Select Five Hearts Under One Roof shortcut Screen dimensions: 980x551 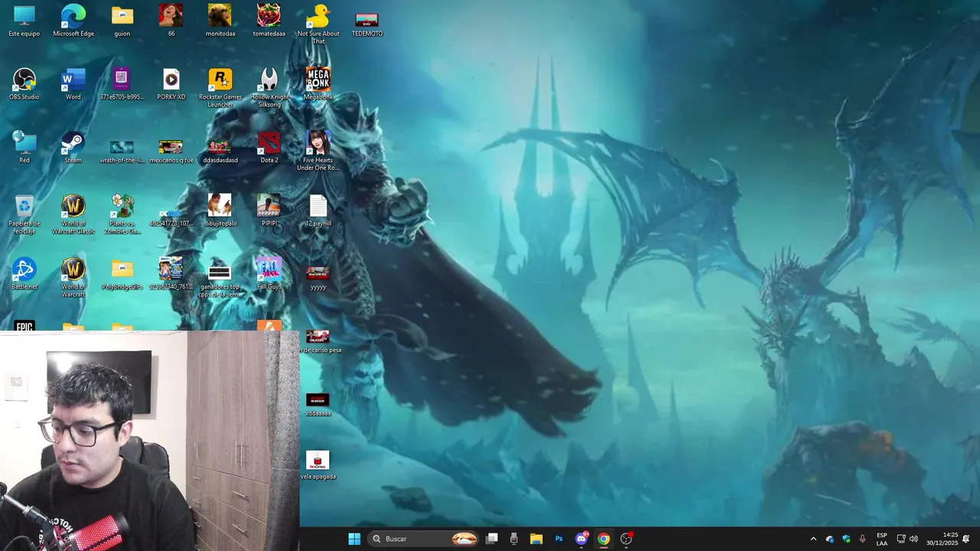pyautogui.click(x=318, y=151)
